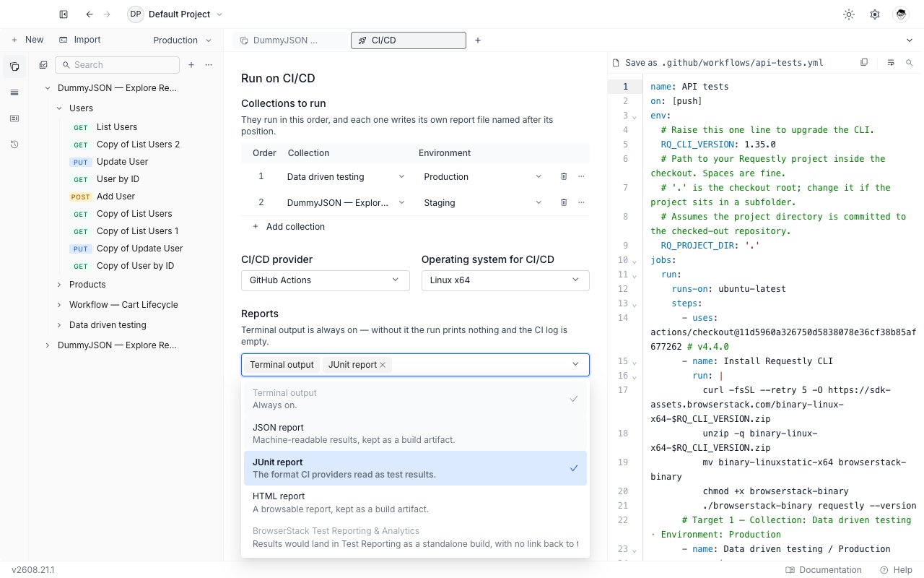Expand the Products folder
The image size is (924, 578).
[59, 285]
